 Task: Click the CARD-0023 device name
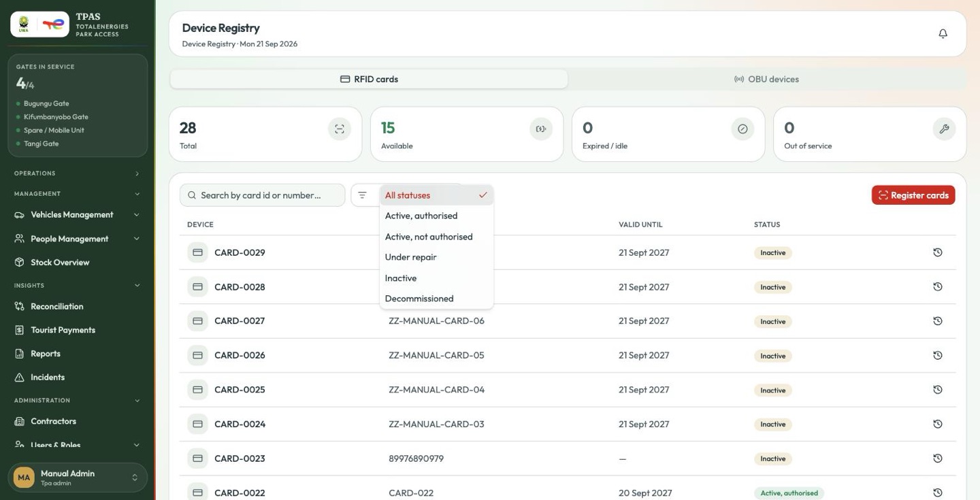[240, 459]
